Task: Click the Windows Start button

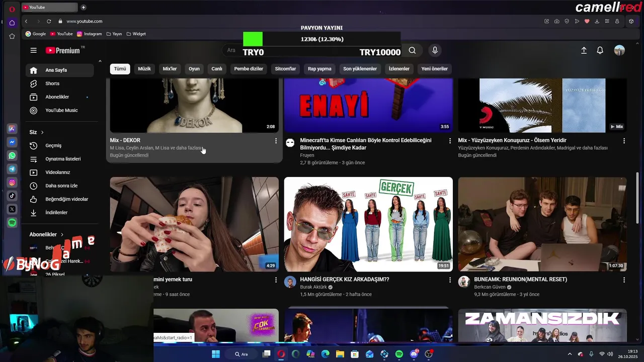Action: (216, 354)
